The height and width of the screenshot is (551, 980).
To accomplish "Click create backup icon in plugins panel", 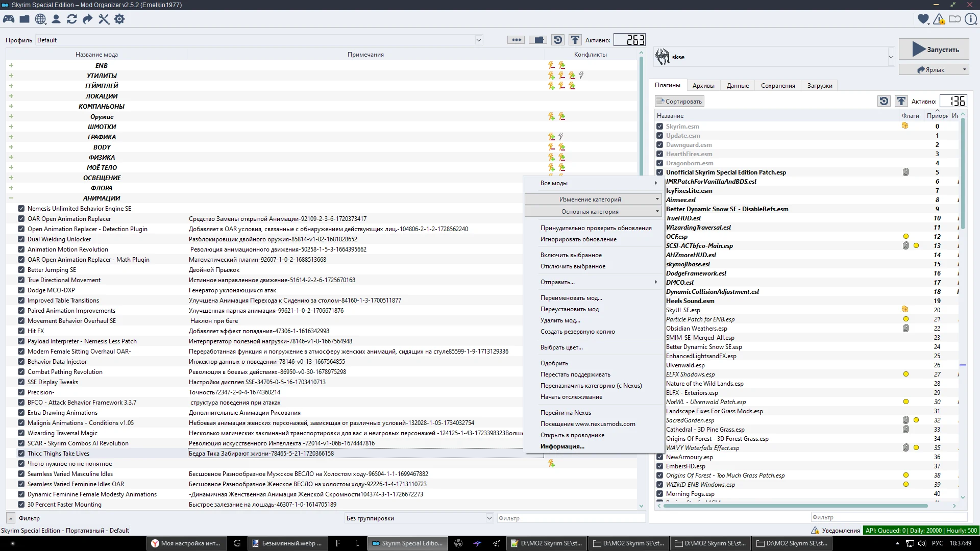I will pos(901,101).
